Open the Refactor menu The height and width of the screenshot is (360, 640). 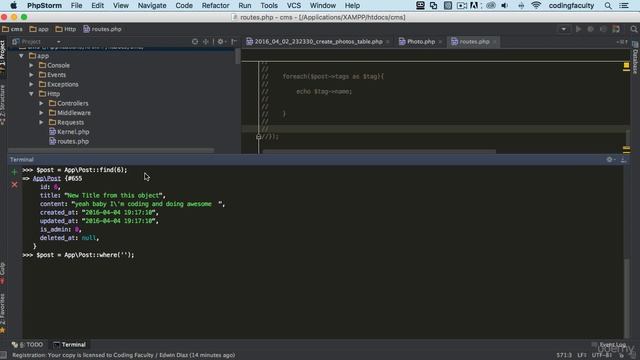click(x=215, y=6)
